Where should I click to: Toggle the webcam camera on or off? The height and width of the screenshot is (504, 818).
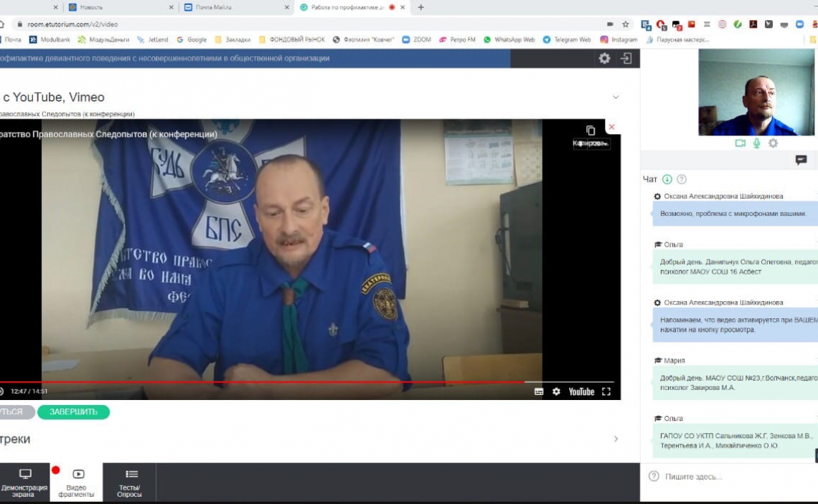[x=740, y=143]
